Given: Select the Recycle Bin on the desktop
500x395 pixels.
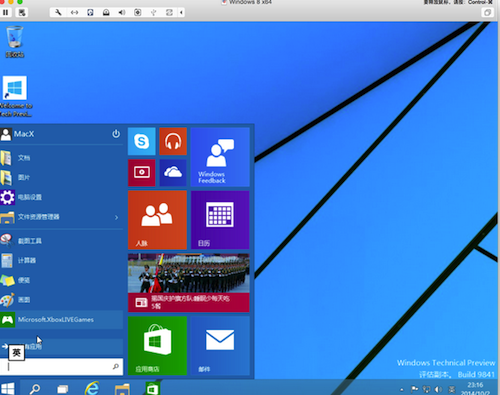Looking at the screenshot, I should 15,42.
